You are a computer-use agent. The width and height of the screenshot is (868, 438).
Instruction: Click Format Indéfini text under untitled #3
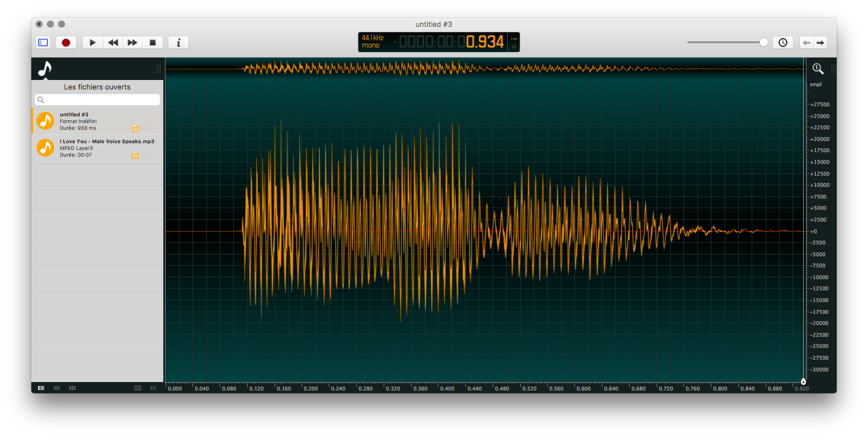click(x=78, y=121)
